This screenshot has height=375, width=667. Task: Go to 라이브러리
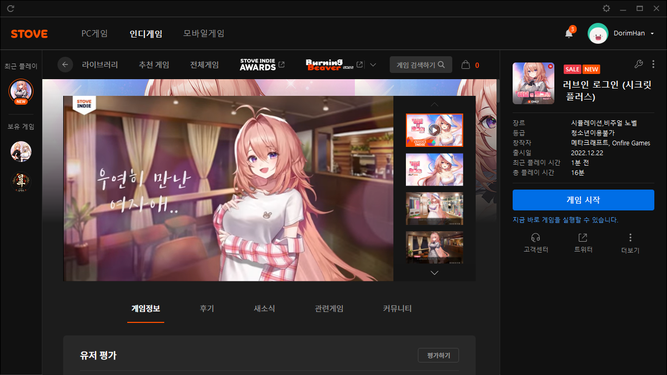pos(100,65)
